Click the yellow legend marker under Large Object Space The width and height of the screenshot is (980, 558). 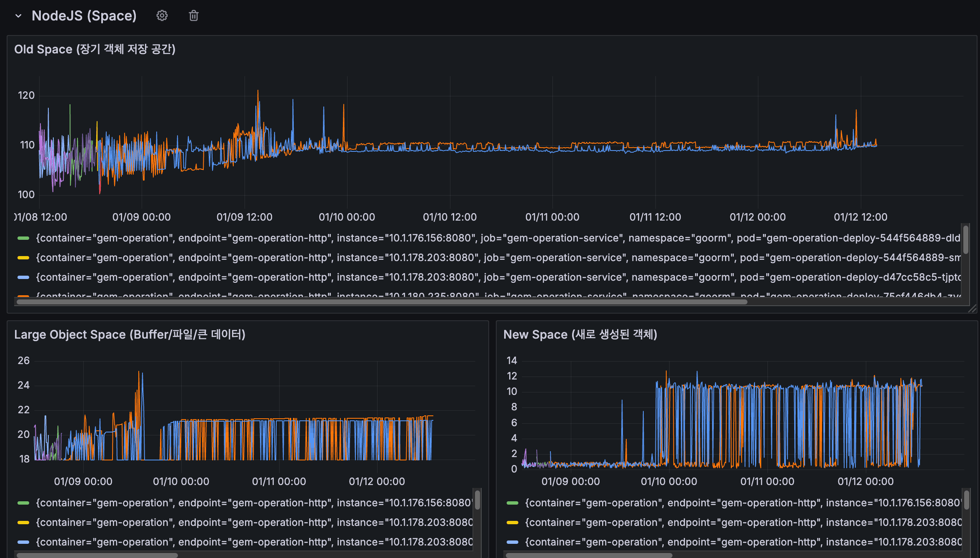(x=23, y=522)
